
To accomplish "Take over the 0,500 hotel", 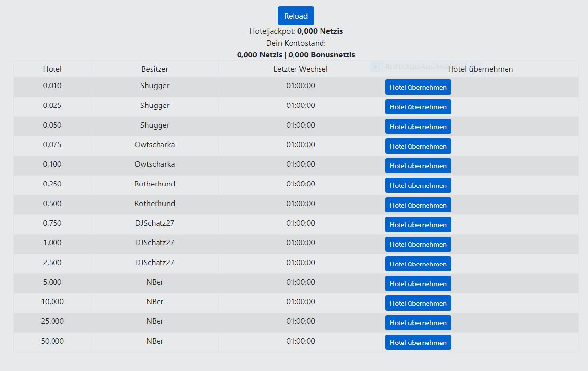I will [418, 205].
